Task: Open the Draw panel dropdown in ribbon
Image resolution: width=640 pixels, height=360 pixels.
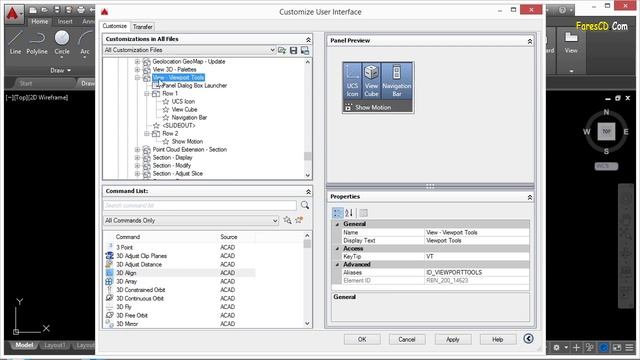Action: coord(60,71)
